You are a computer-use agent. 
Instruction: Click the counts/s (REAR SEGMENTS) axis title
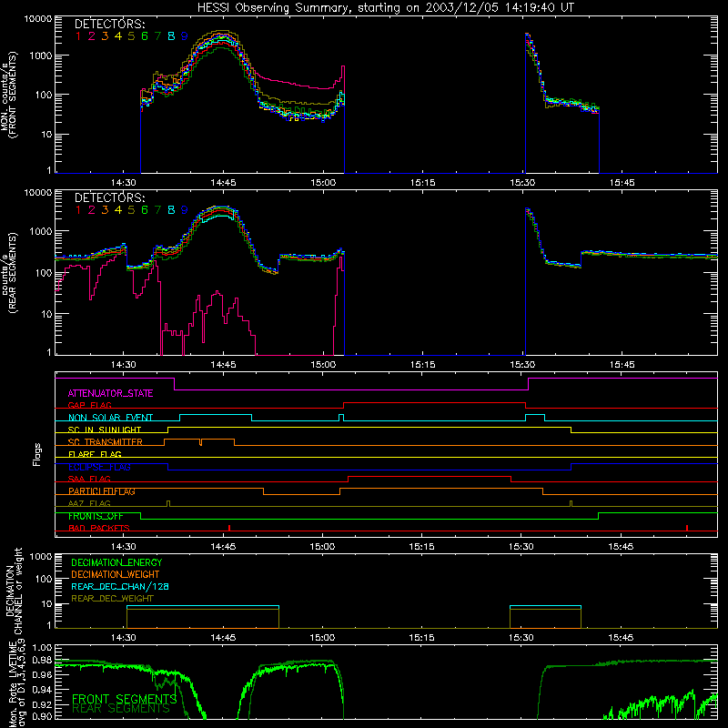point(9,272)
